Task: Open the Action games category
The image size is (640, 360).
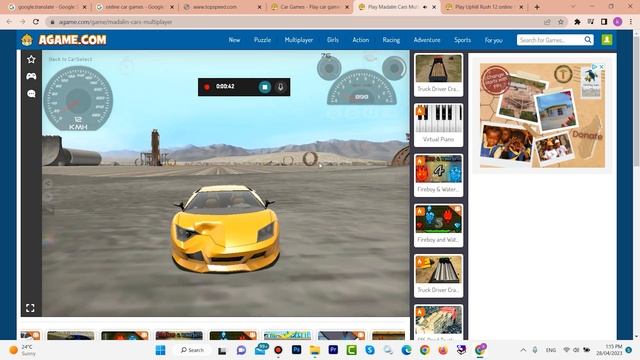Action: pos(361,40)
